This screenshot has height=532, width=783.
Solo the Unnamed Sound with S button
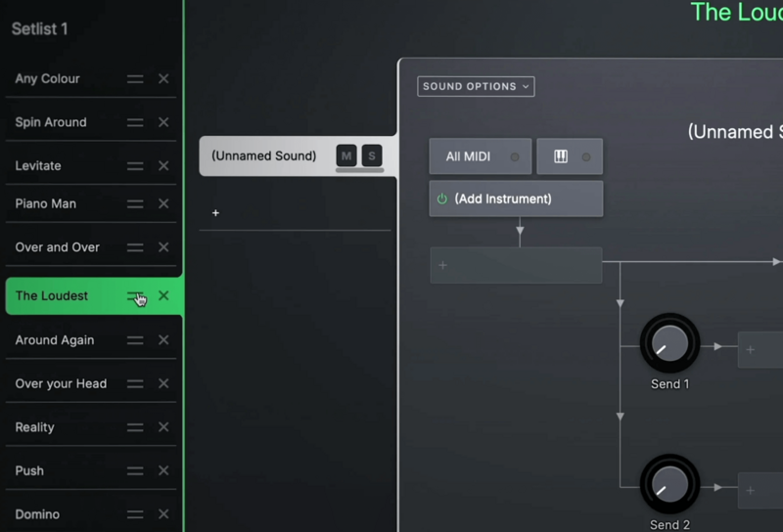[x=372, y=155]
